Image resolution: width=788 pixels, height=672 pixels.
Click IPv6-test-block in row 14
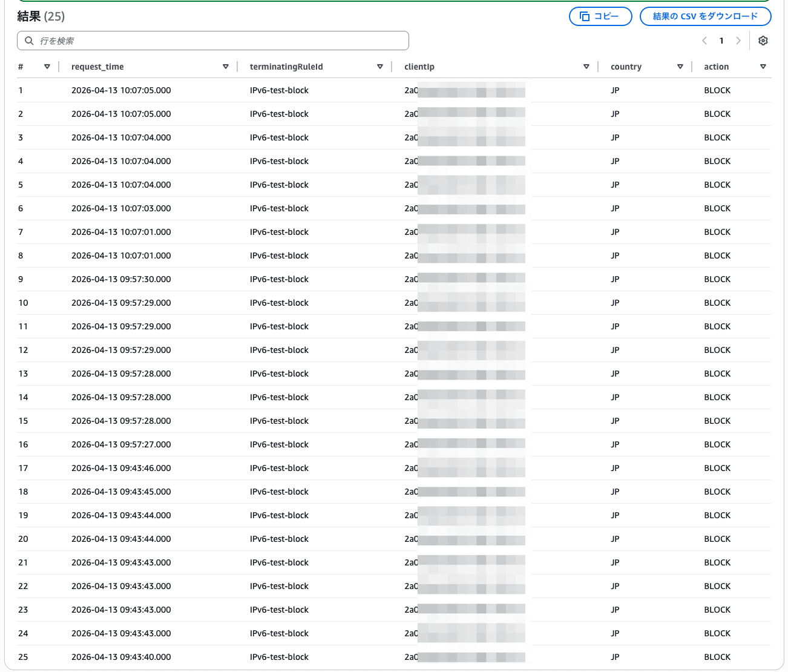pyautogui.click(x=279, y=397)
